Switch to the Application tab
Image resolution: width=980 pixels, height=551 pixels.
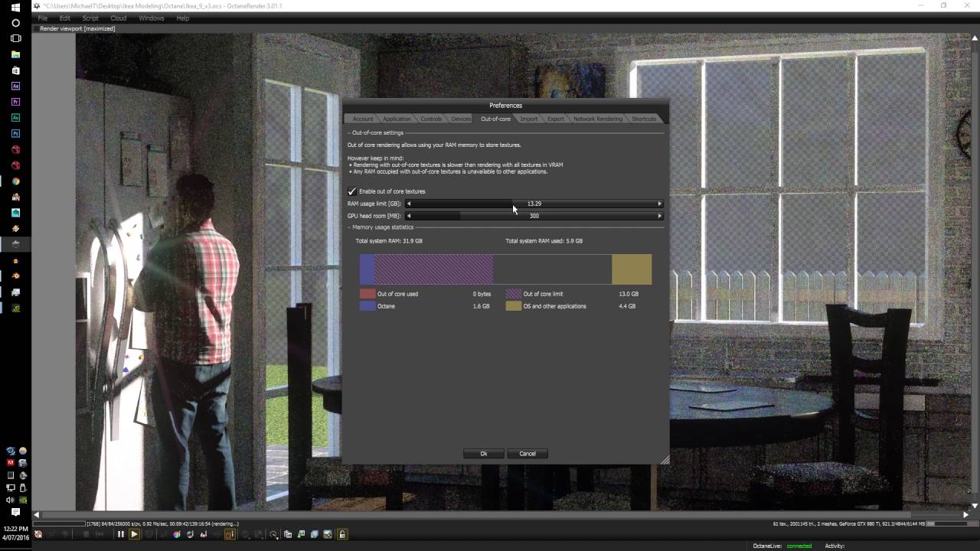[x=397, y=119]
